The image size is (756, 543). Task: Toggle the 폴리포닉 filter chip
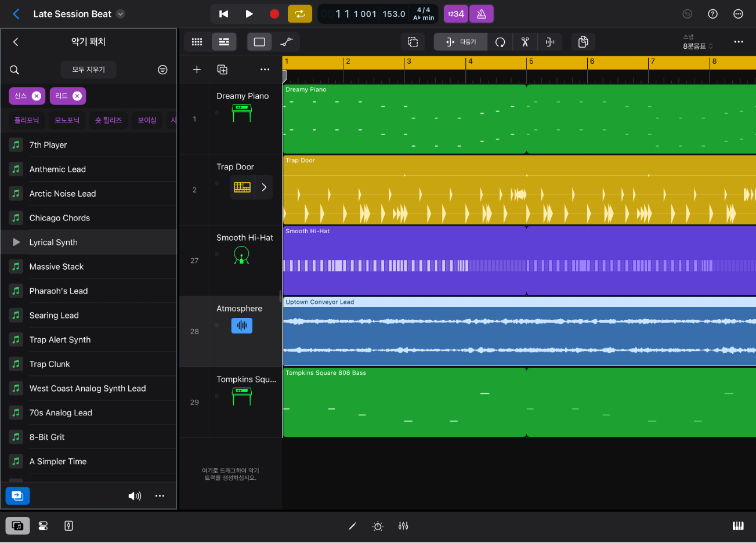click(x=26, y=120)
